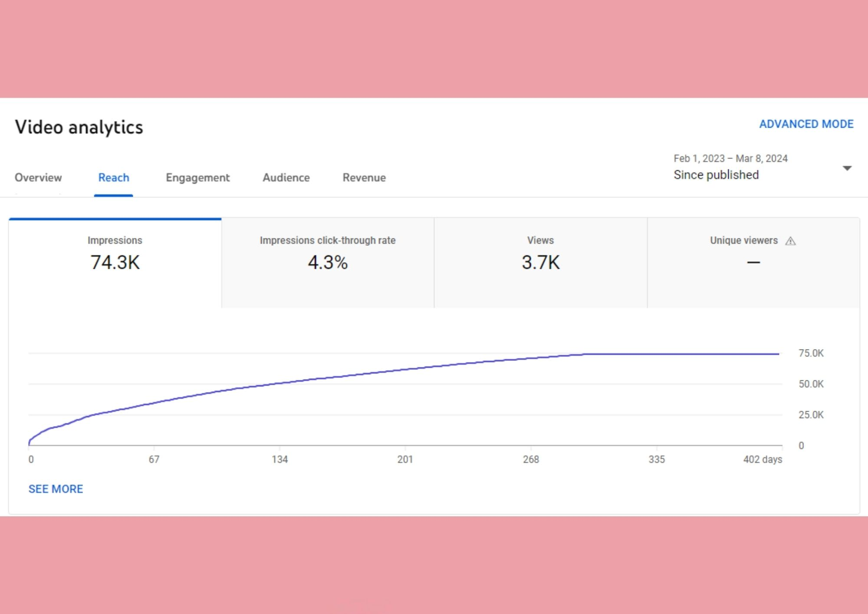Click the 75.0K axis label
868x614 pixels.
(x=811, y=353)
